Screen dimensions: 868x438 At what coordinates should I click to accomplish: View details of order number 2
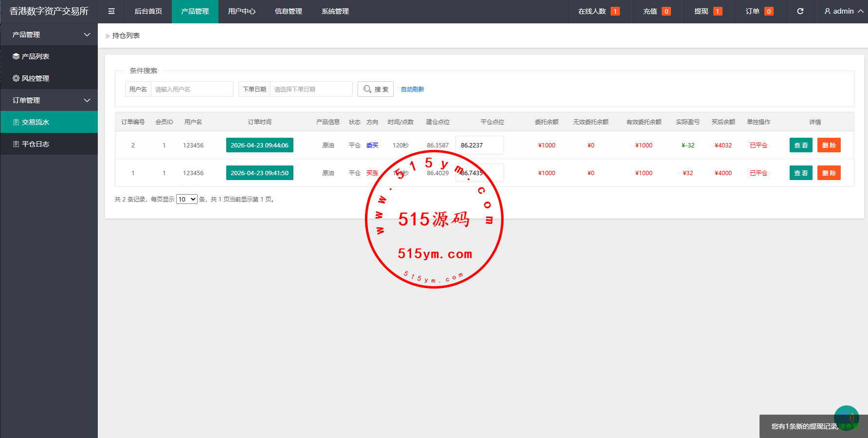point(801,145)
